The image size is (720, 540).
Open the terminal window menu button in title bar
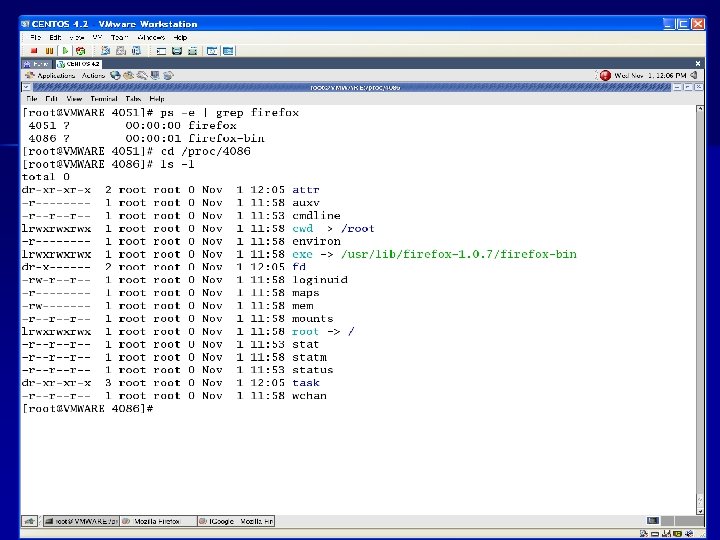click(26, 87)
